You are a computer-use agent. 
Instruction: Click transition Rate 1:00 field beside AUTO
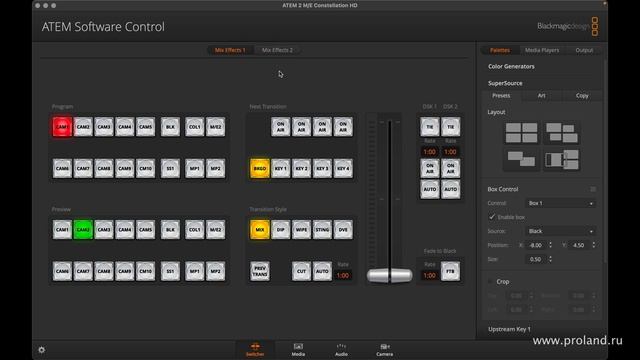(x=343, y=276)
